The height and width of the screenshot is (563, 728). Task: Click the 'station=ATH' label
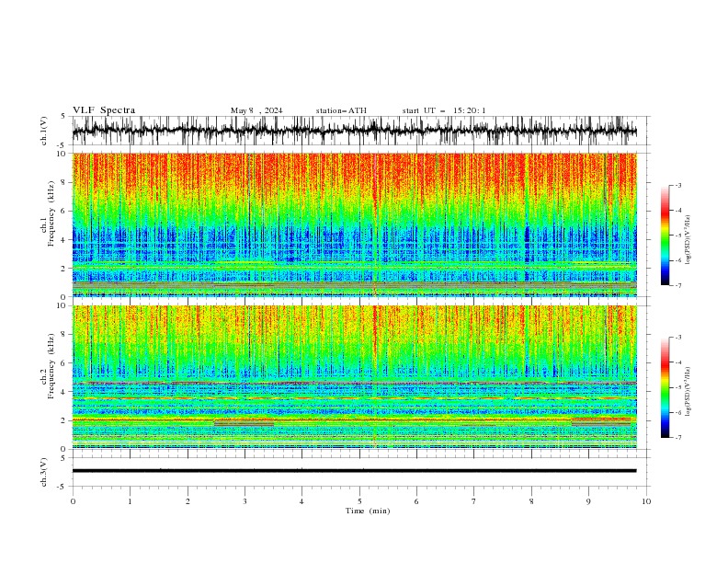(341, 110)
